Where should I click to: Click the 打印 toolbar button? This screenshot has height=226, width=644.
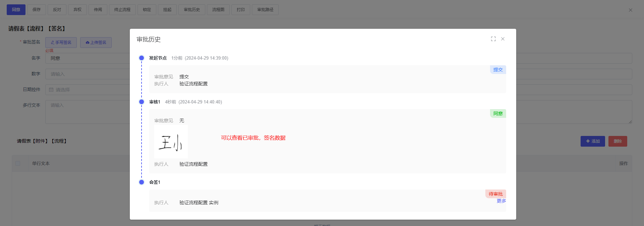click(240, 10)
